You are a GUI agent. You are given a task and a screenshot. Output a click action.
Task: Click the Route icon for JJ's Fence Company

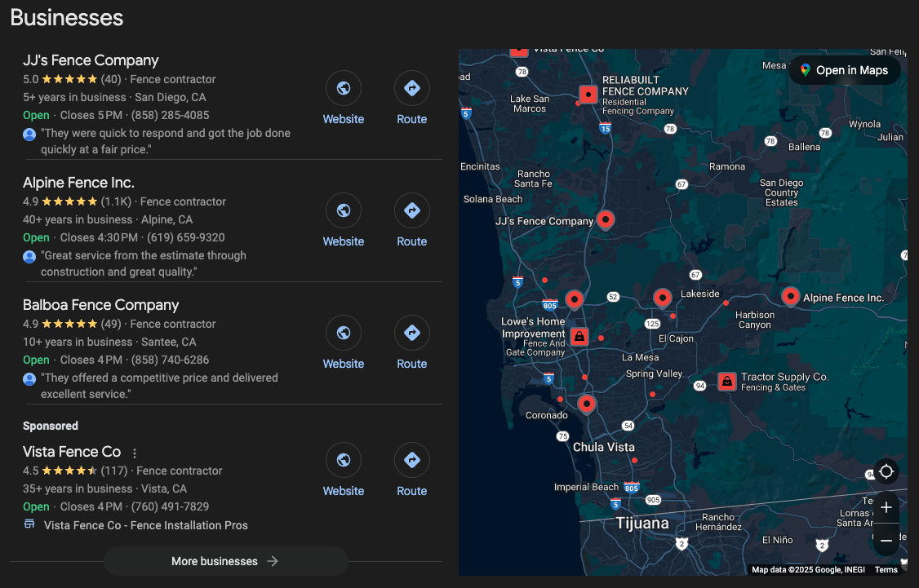pos(411,87)
